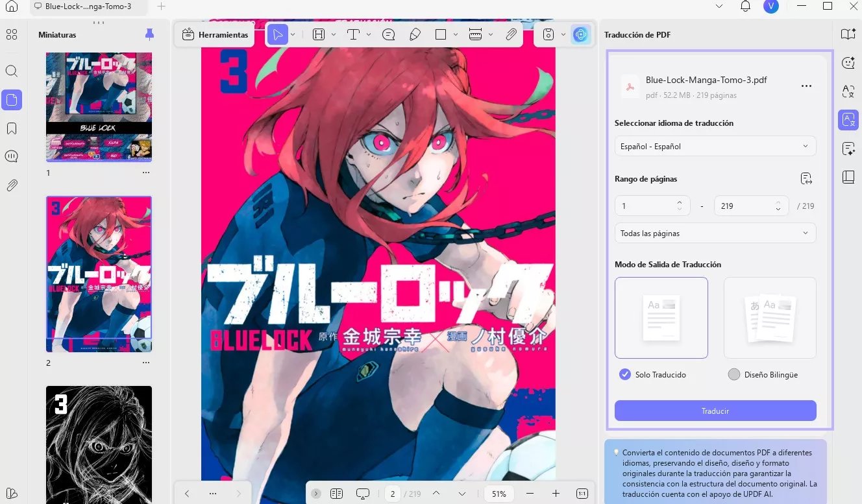Zoom in with the plus button
The width and height of the screenshot is (862, 504).
click(x=556, y=494)
